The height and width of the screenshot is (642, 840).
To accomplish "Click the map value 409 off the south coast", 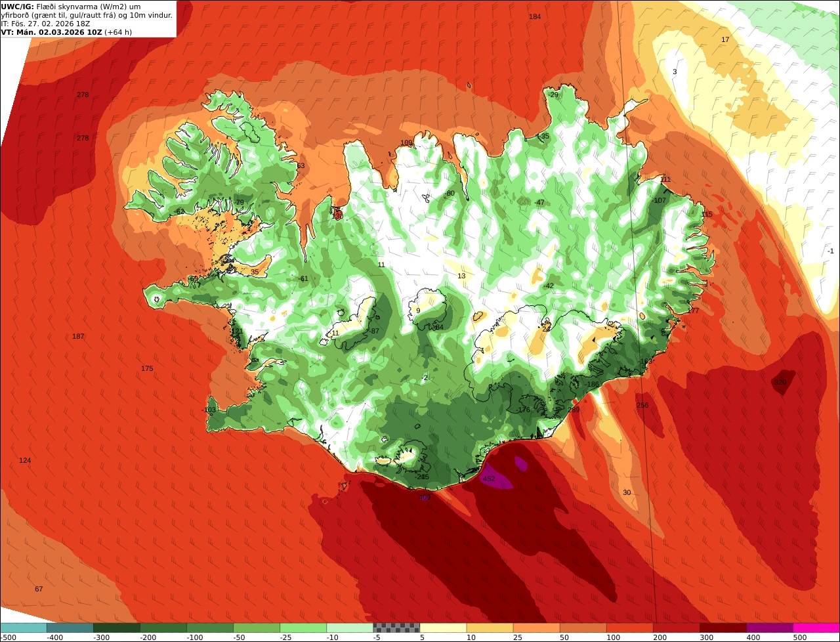I will point(425,498).
